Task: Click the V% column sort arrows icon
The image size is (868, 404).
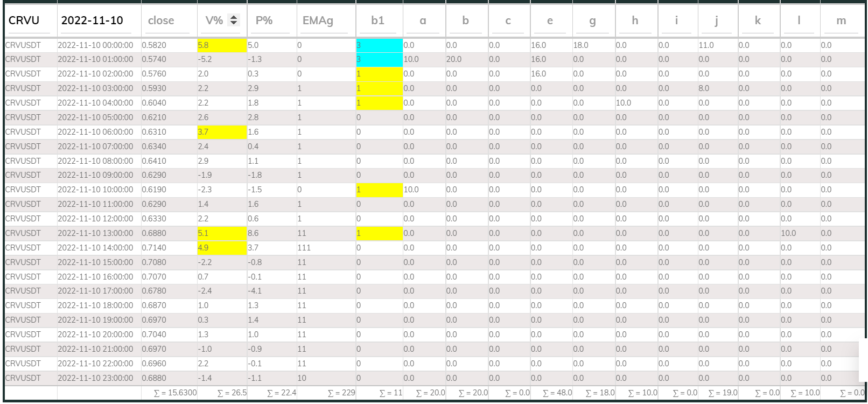Action: click(234, 20)
